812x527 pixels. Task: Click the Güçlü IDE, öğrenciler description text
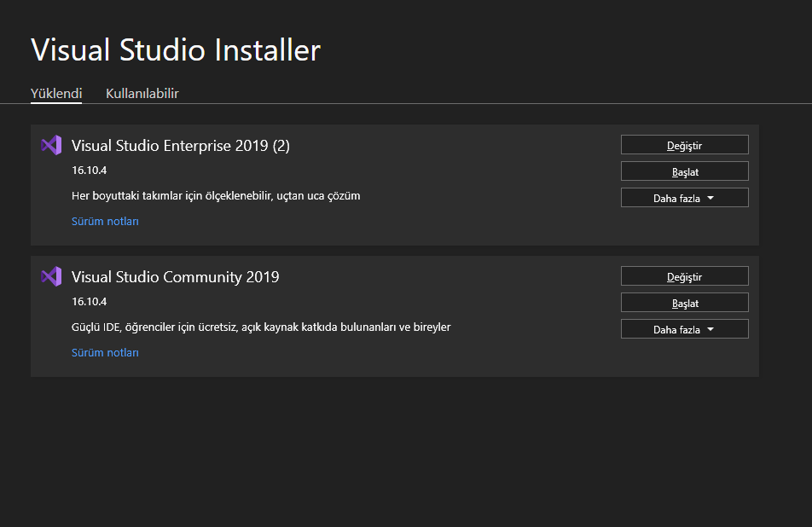click(x=261, y=327)
